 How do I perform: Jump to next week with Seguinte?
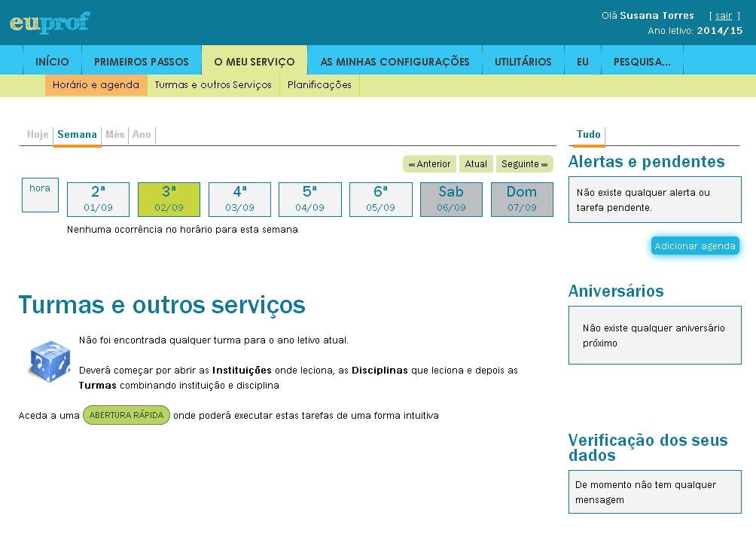pyautogui.click(x=524, y=164)
